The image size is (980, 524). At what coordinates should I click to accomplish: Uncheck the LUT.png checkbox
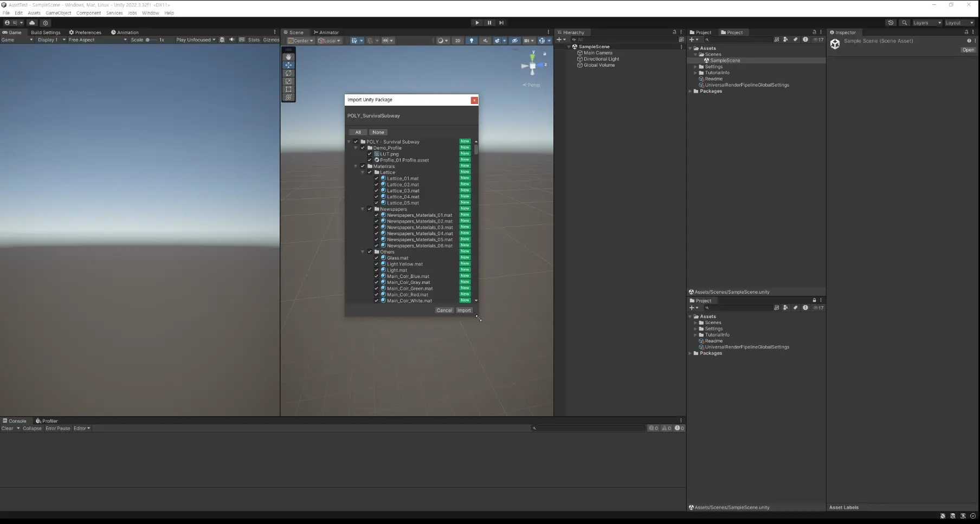coord(370,154)
